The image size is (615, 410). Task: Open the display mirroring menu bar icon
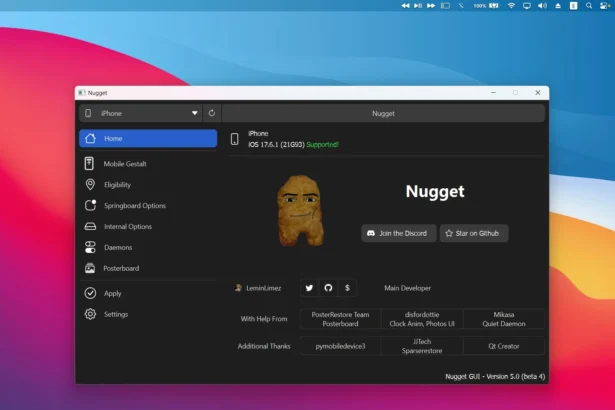(x=527, y=5)
